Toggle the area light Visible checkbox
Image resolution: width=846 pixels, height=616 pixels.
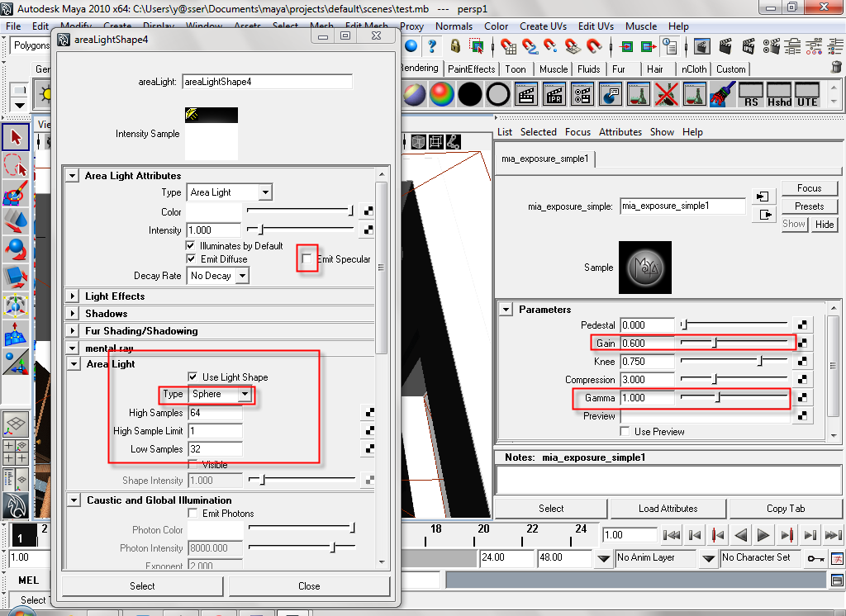(x=192, y=464)
